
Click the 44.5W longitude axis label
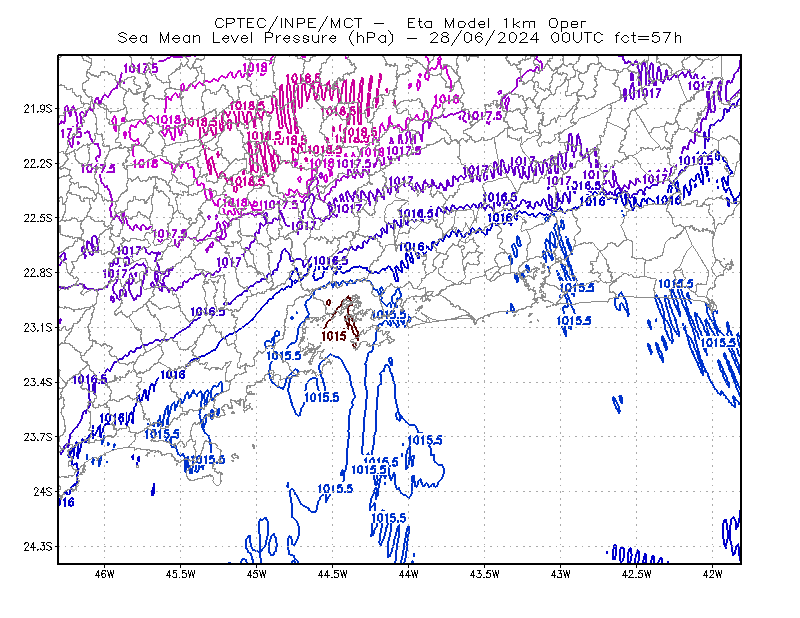pos(333,574)
